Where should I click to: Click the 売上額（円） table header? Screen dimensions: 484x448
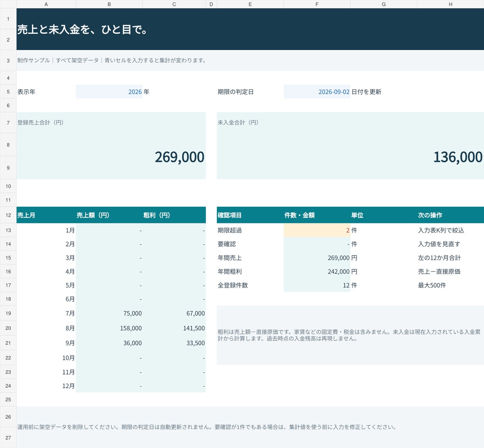coord(109,215)
